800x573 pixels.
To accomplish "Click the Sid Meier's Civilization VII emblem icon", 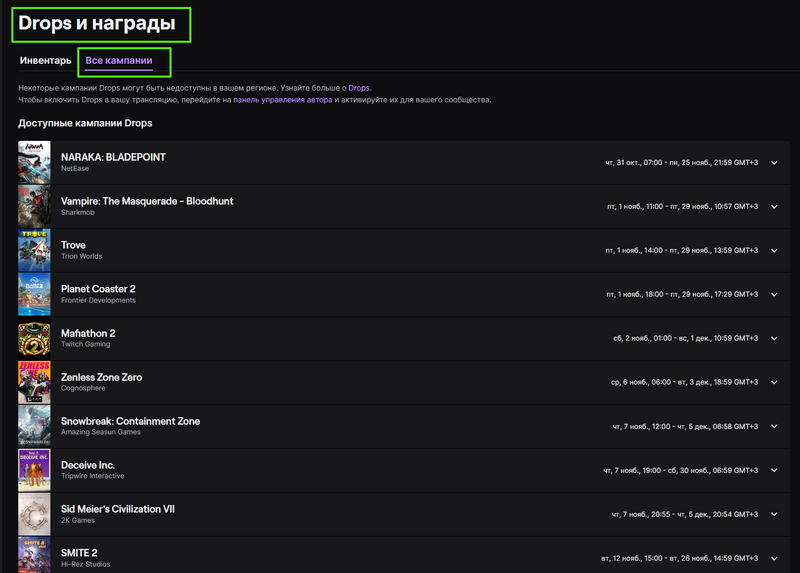I will pyautogui.click(x=34, y=514).
